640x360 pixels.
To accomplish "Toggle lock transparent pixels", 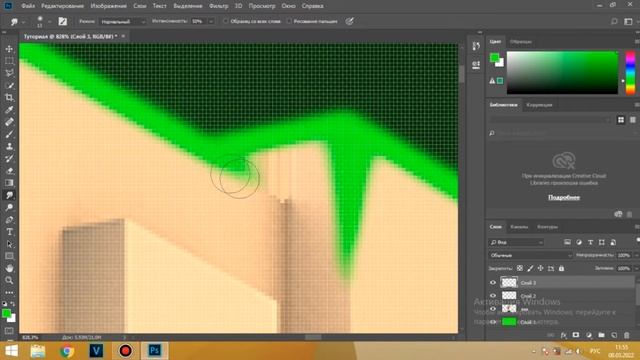I will click(x=520, y=268).
